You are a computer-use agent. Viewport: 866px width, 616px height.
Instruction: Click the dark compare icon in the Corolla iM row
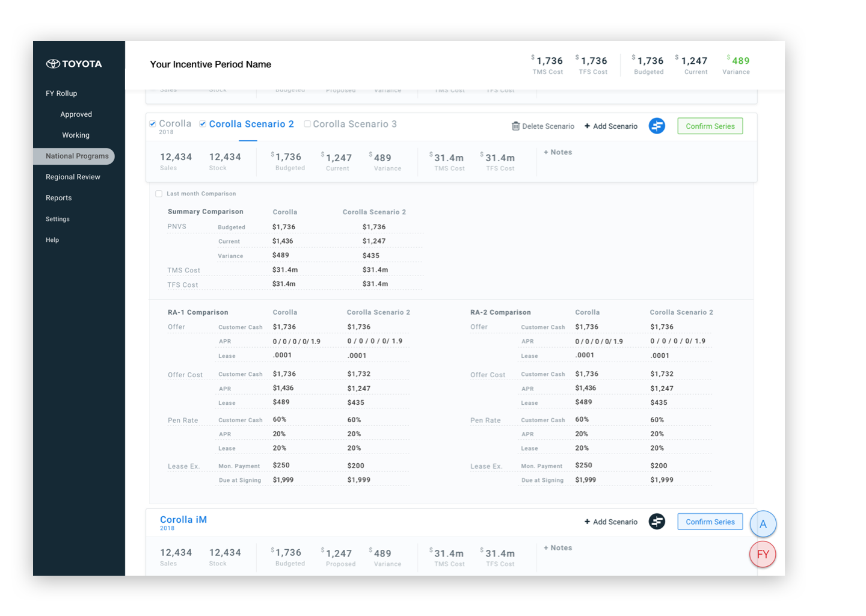[x=657, y=522]
